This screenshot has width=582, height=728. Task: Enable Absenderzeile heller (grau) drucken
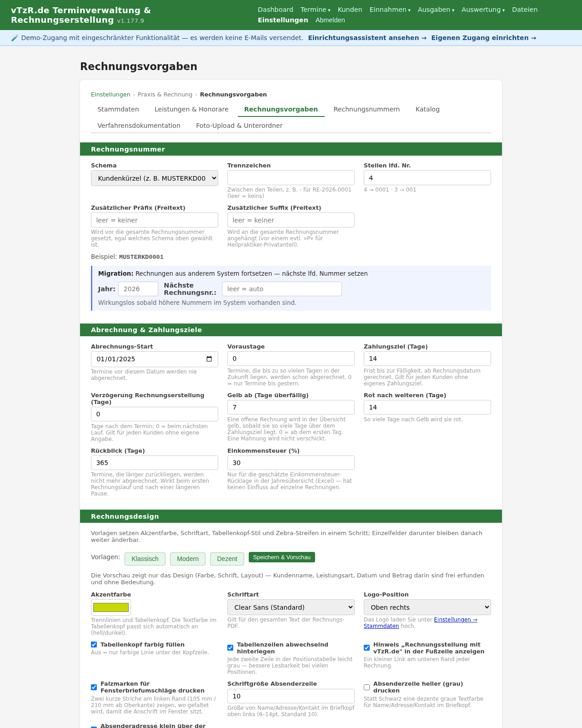366,687
